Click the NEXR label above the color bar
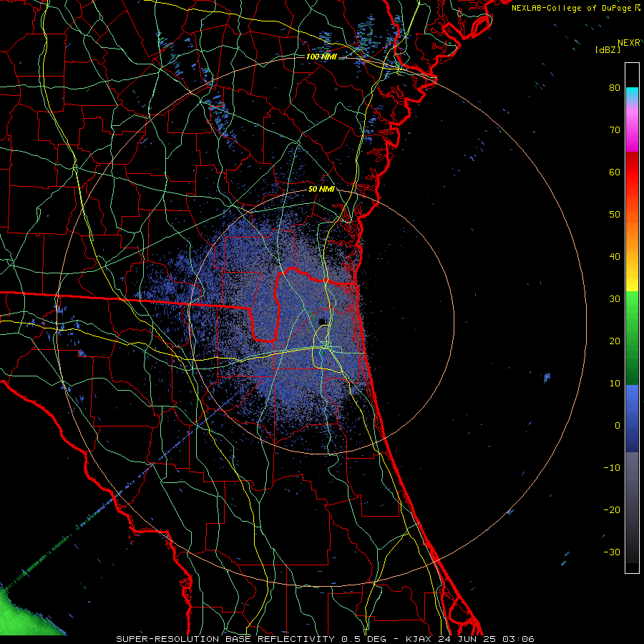This screenshot has height=644, width=644. pos(629,43)
